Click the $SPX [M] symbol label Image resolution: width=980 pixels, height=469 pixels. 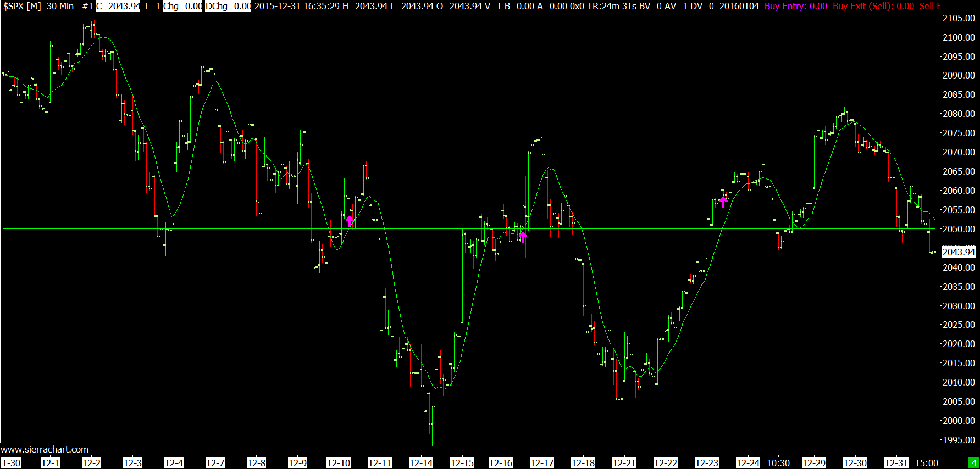[x=22, y=6]
